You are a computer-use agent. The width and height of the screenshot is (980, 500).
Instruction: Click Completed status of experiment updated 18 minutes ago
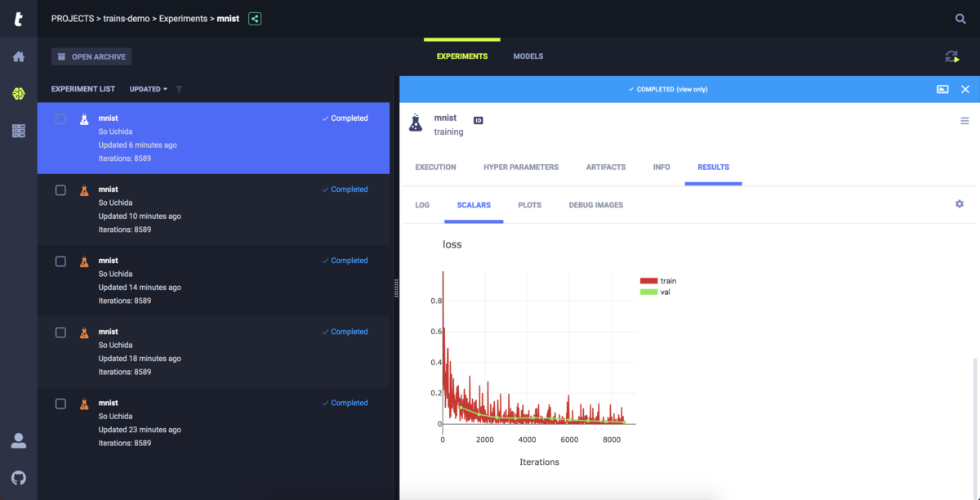coord(345,332)
